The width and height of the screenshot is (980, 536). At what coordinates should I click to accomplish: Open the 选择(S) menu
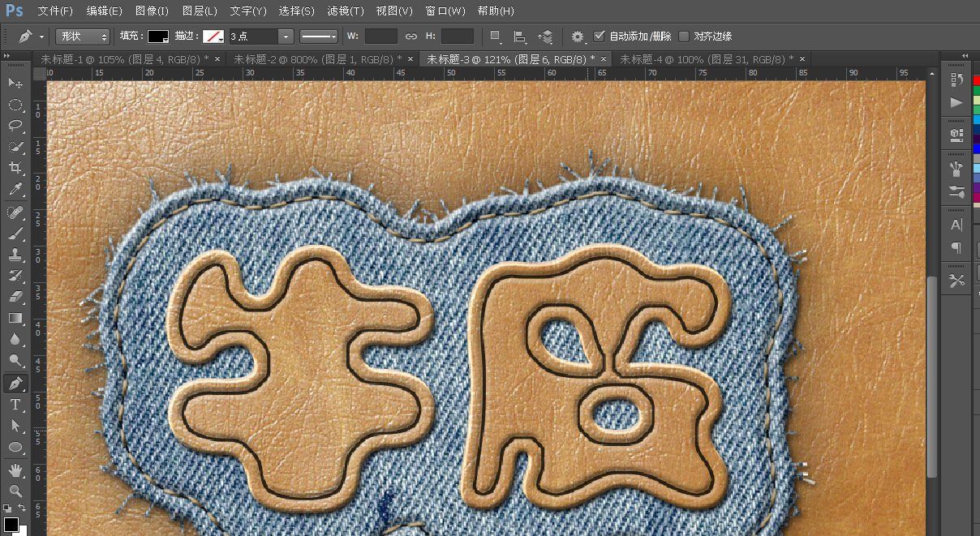296,11
